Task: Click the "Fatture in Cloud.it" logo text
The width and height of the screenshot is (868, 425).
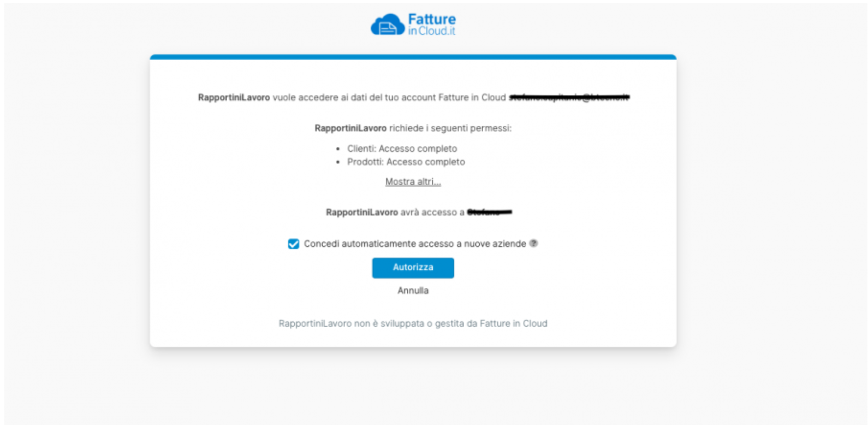Action: [432, 25]
